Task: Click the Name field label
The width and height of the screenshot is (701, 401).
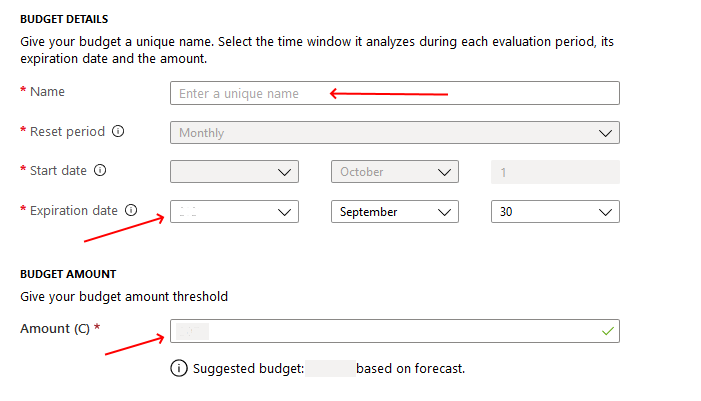Action: [x=47, y=92]
